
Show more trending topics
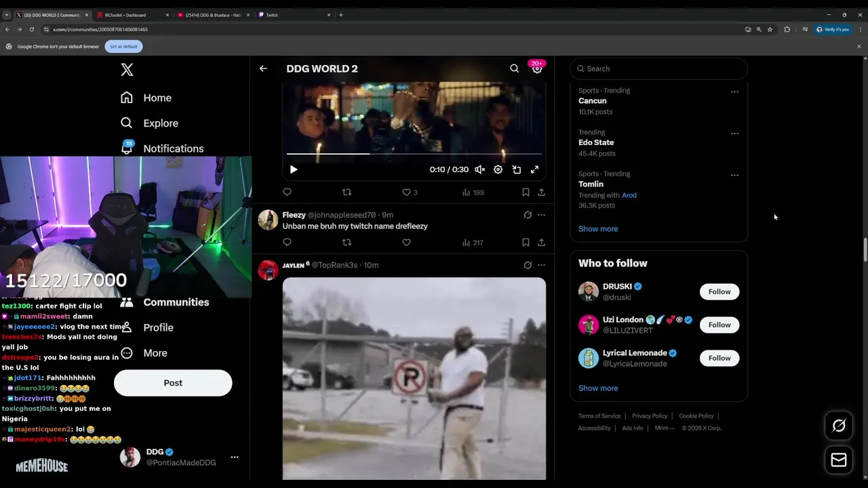coord(598,229)
